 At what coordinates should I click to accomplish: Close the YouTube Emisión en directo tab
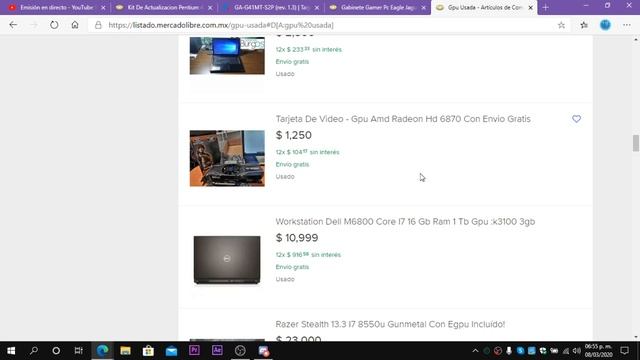pos(103,7)
